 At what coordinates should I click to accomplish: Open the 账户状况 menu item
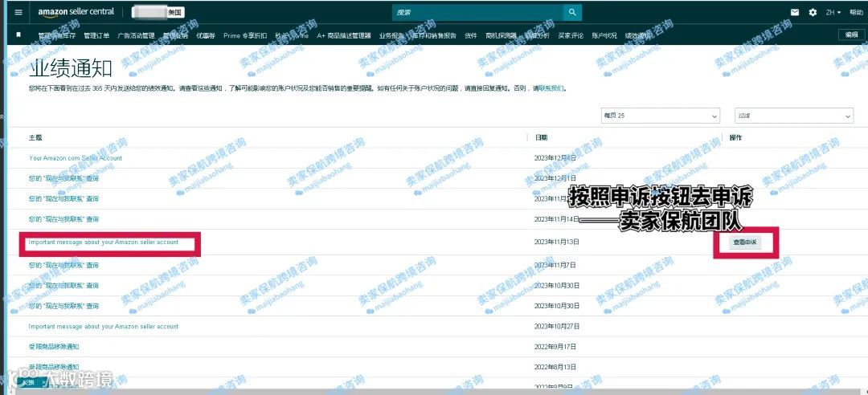click(604, 36)
